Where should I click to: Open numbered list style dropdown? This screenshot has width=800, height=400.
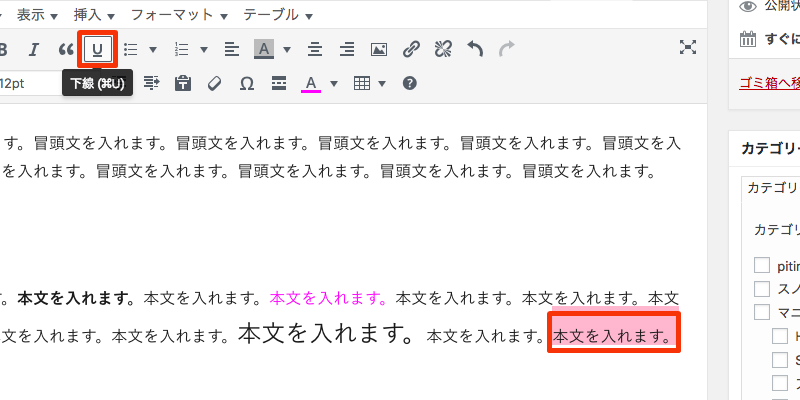[x=204, y=49]
